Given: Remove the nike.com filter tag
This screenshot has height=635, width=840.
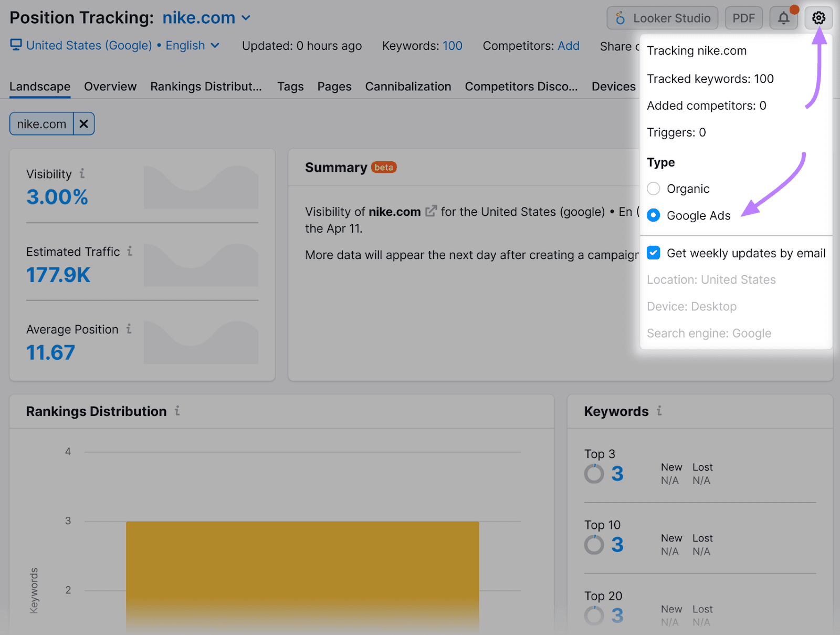Looking at the screenshot, I should (83, 124).
